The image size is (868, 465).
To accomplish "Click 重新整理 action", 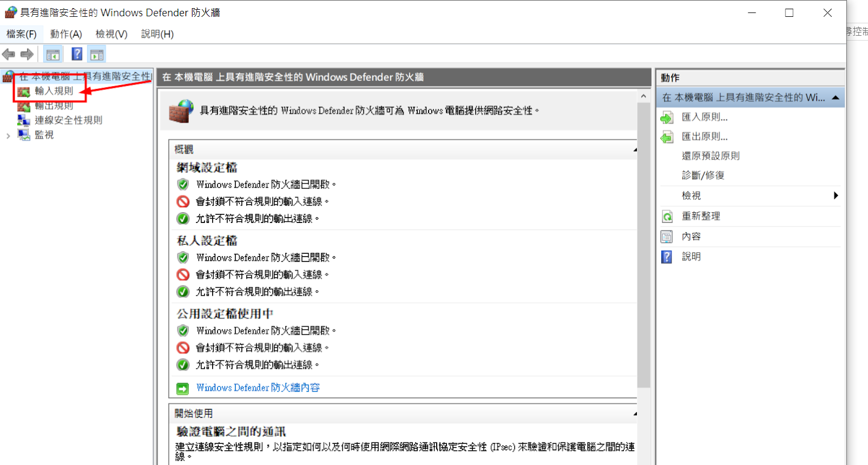I will point(701,216).
